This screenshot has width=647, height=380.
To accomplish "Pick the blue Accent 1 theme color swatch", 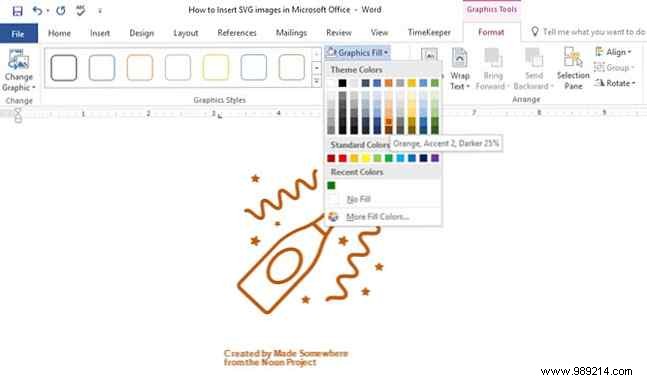I will (377, 83).
